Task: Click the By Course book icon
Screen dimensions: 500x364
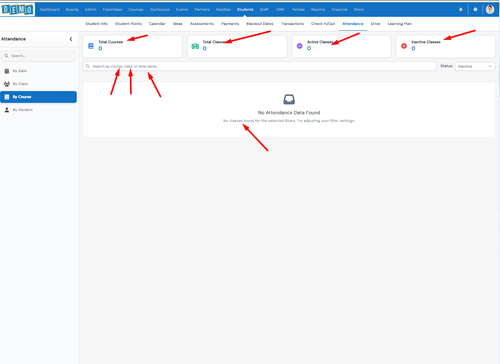Action: (x=7, y=97)
